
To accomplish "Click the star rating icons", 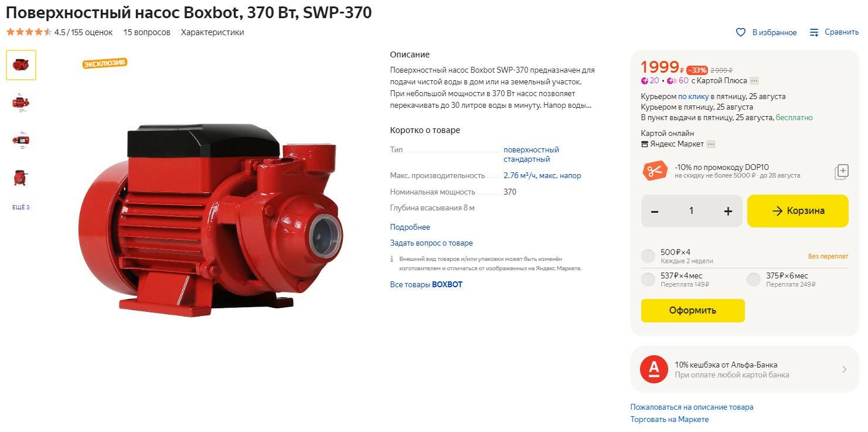I will 29,32.
